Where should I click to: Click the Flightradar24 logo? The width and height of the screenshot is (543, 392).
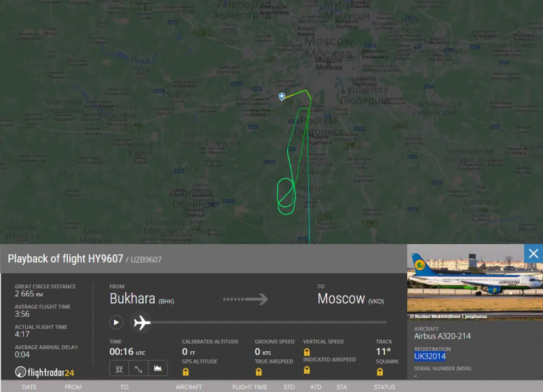click(x=44, y=372)
